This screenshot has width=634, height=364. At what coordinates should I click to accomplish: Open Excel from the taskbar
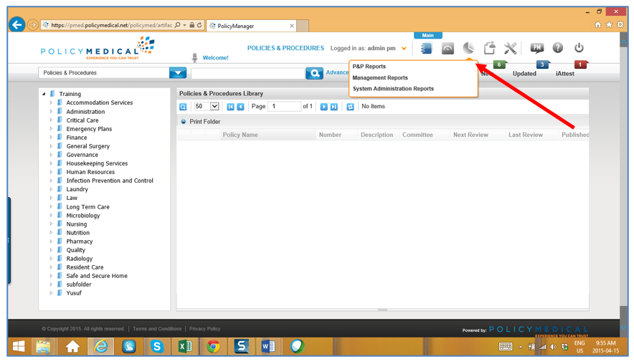click(185, 347)
